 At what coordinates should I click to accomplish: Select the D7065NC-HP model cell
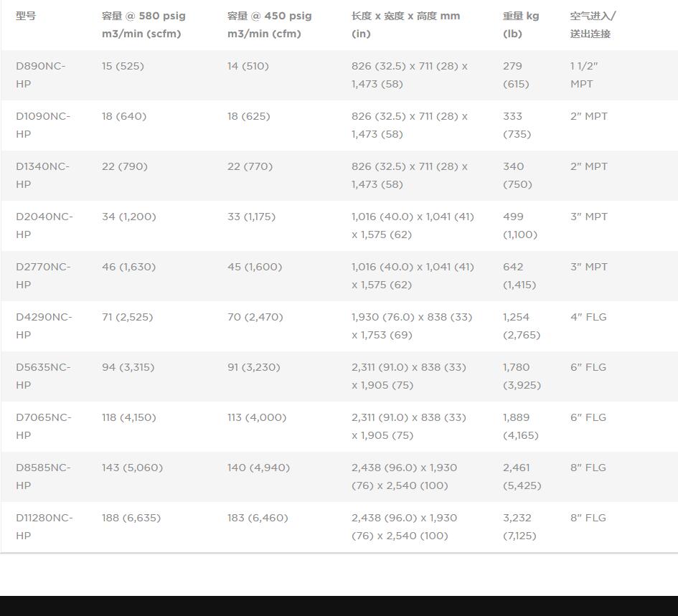[x=44, y=426]
